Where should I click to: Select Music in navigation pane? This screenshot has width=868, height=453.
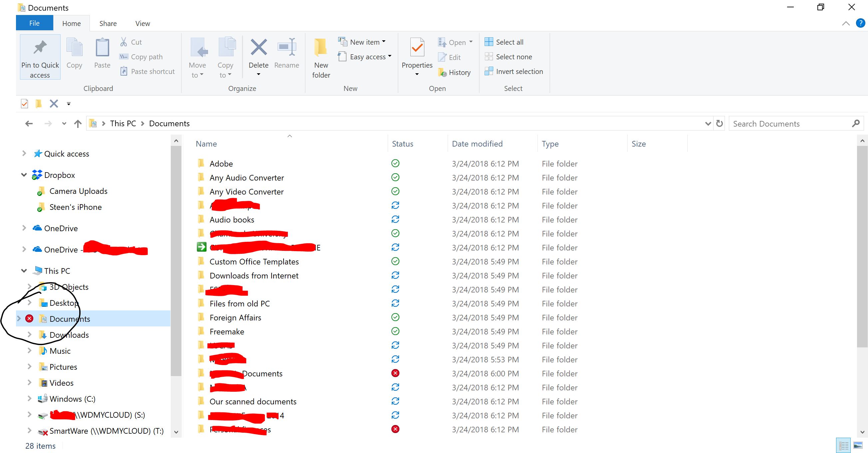[x=60, y=350]
